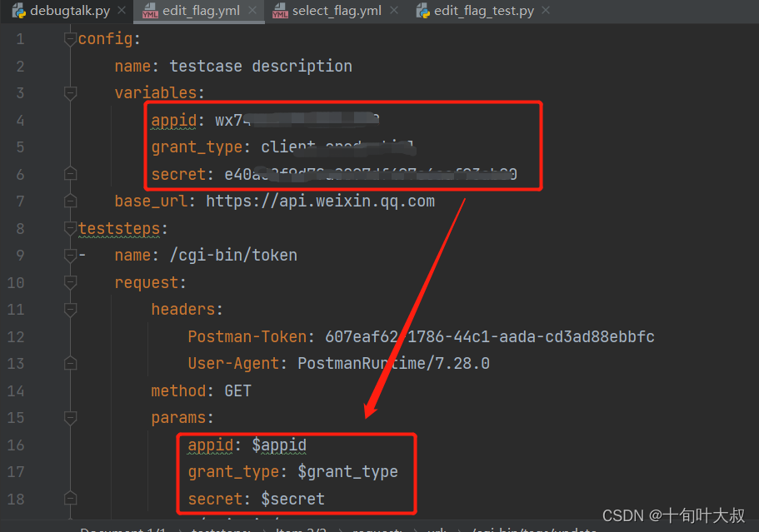Click the fold end marker on line 7

pyautogui.click(x=70, y=201)
